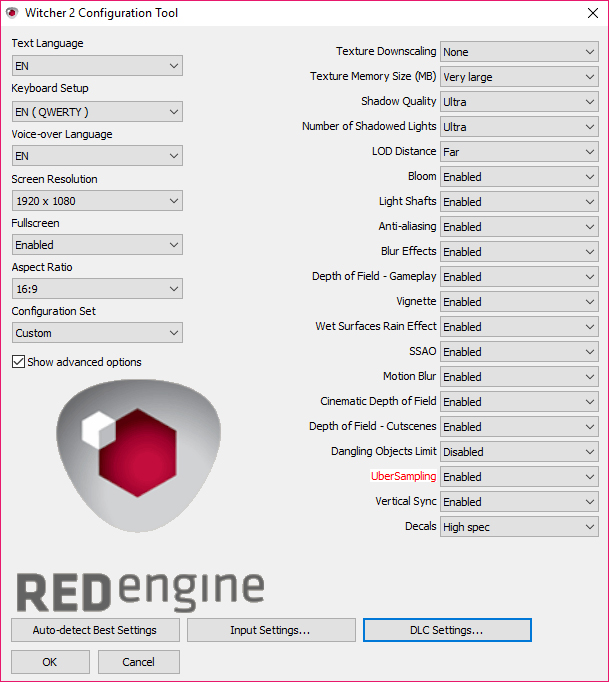The width and height of the screenshot is (609, 682).
Task: Click the Witcher 2 title bar icon
Action: [x=12, y=13]
